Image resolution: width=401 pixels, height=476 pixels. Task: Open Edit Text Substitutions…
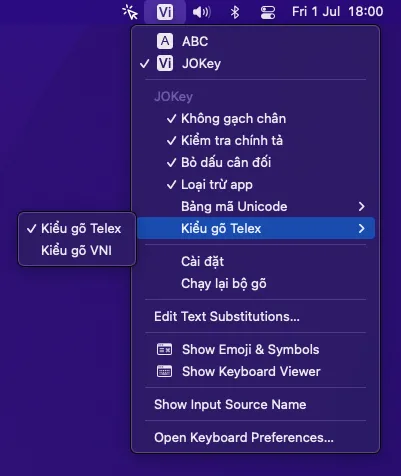(256, 317)
